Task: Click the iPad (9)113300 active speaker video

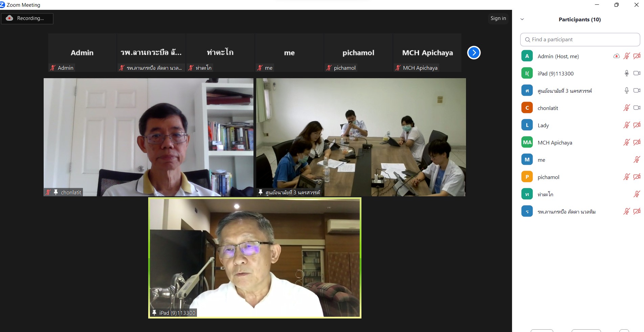Action: tap(255, 258)
